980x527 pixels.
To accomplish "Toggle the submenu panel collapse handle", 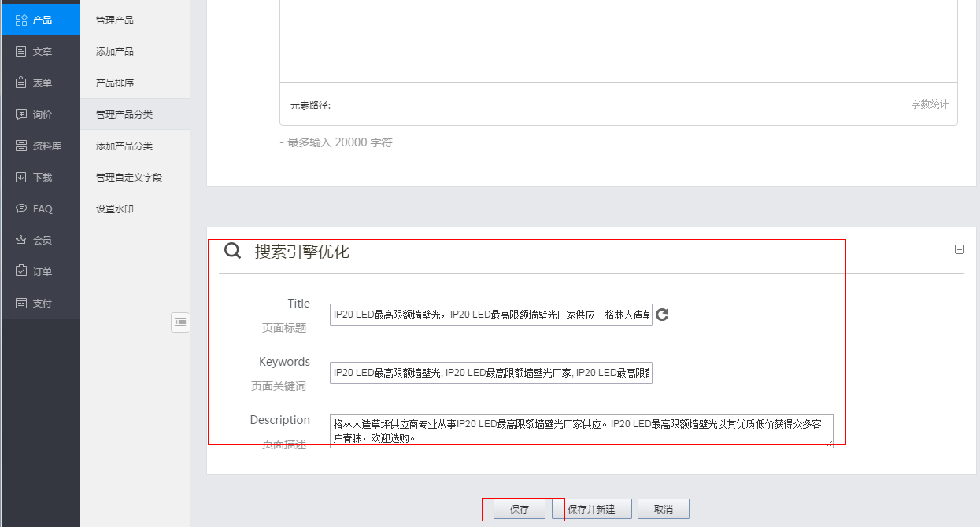I will (179, 322).
